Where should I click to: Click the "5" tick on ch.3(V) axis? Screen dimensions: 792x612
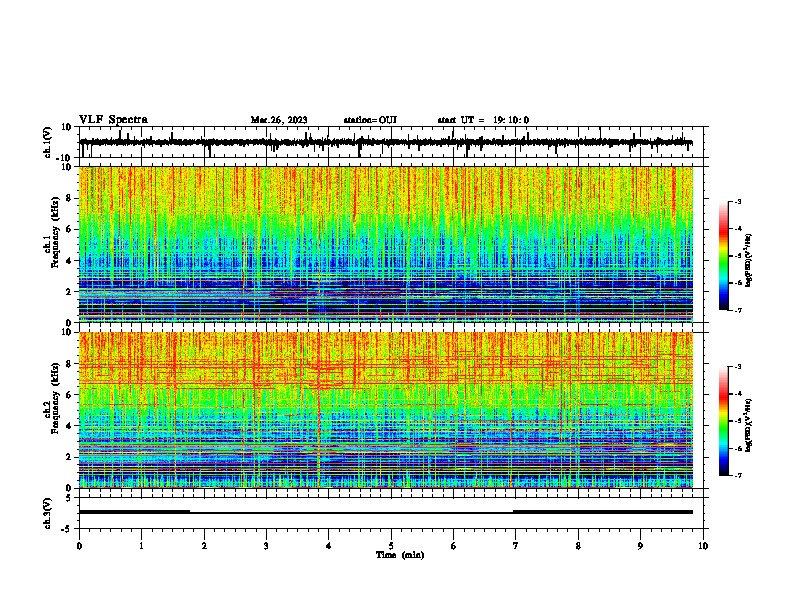click(x=69, y=498)
